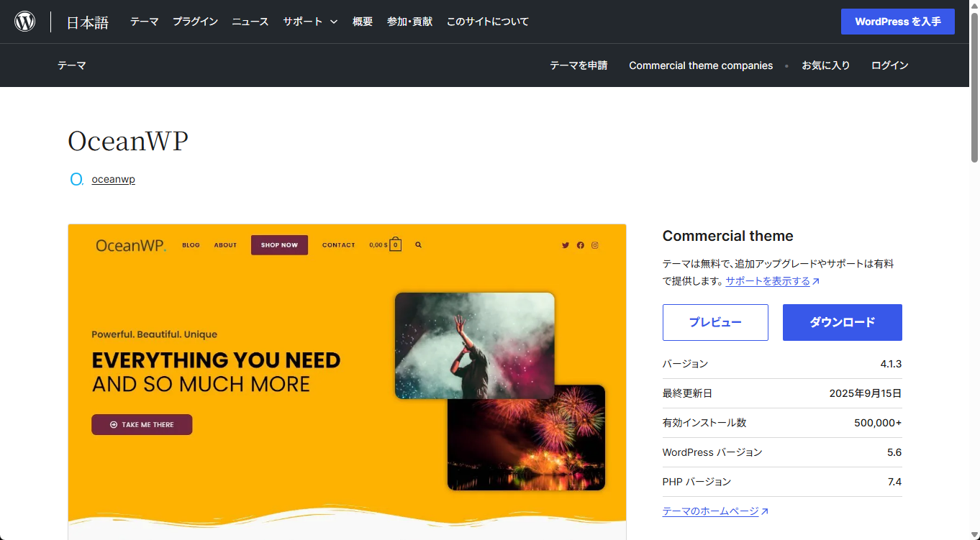Image resolution: width=980 pixels, height=540 pixels.
Task: Click the WordPress logo icon
Action: click(x=25, y=22)
